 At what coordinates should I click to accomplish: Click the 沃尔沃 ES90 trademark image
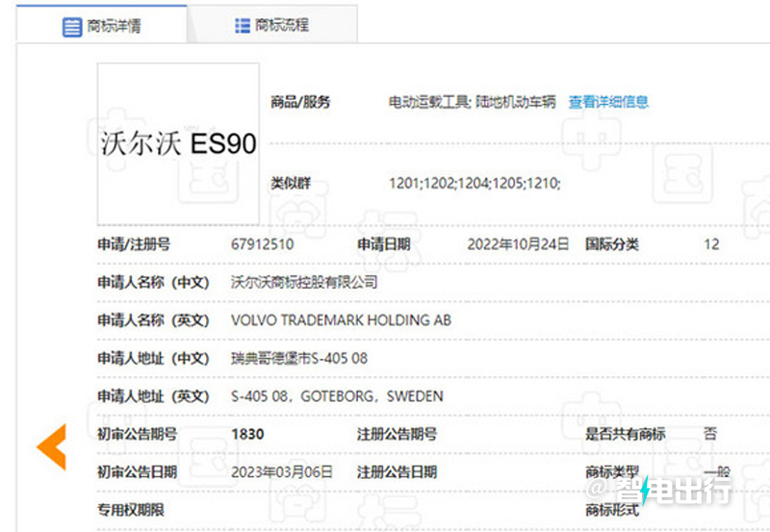coord(178,143)
